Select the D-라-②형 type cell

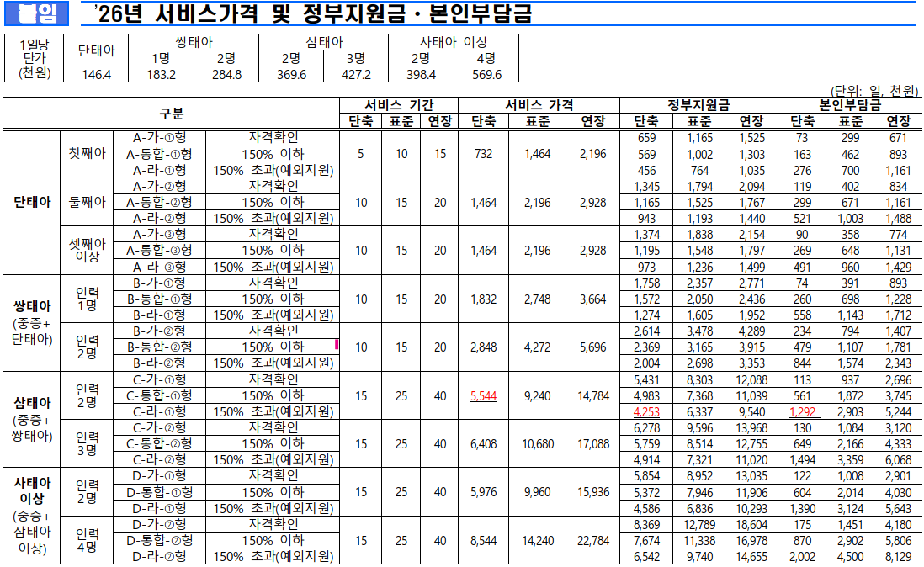point(161,557)
